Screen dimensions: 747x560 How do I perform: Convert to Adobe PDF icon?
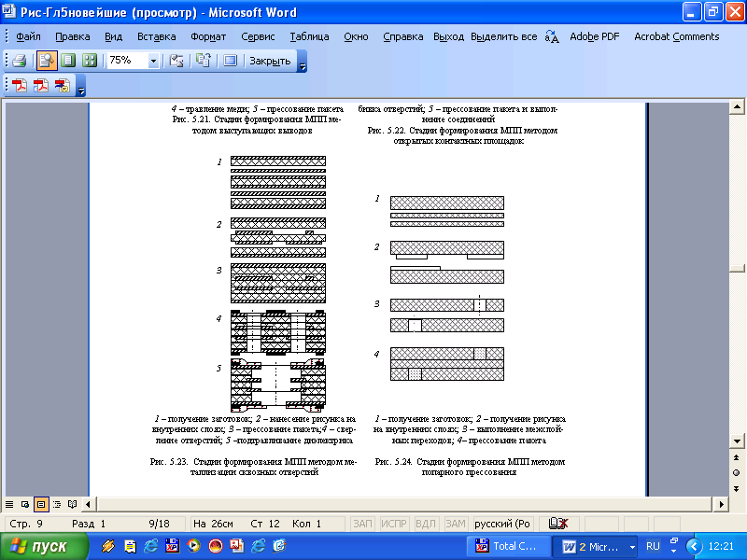coord(20,86)
